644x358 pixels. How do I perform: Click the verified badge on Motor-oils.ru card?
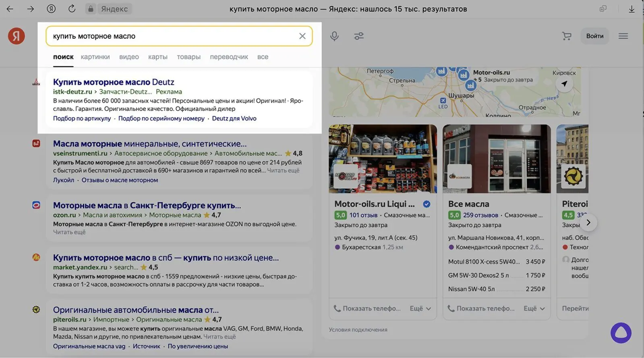(x=427, y=204)
